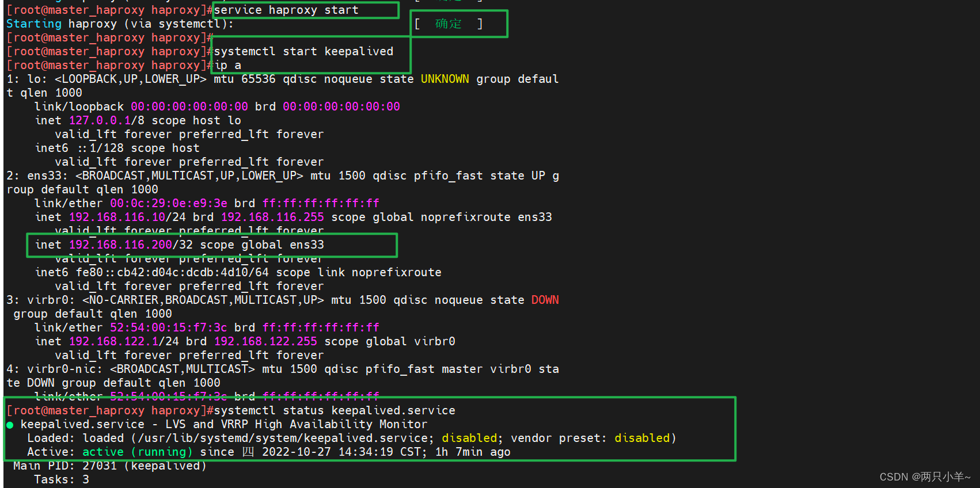Click 'mtu 65536' on loopback line
Screen dimensions: 980x488
(245, 79)
